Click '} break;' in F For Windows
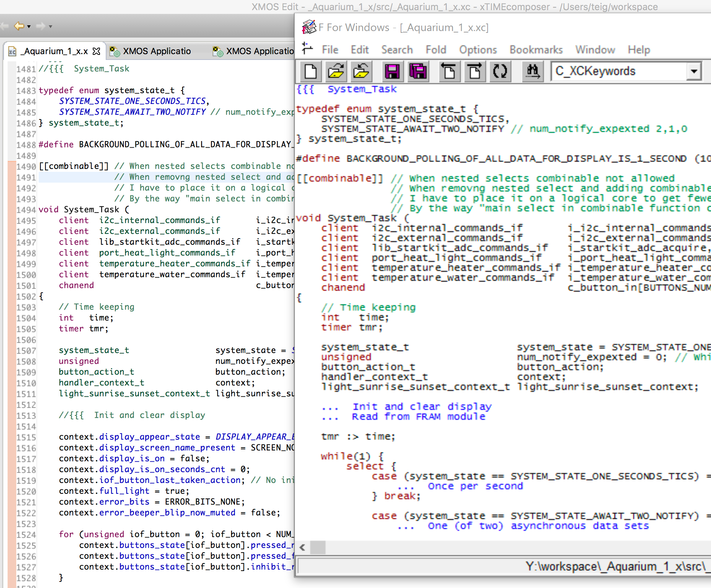The image size is (711, 588). 396,496
